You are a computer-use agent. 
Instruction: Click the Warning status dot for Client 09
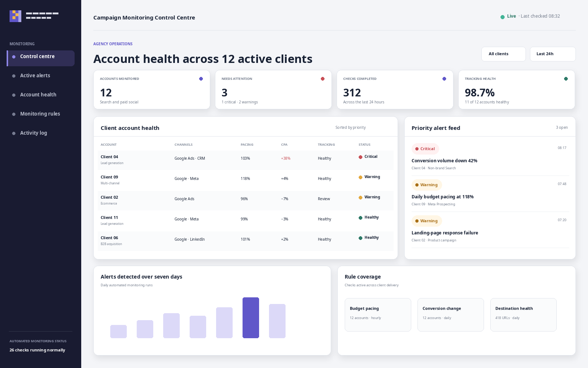(361, 177)
